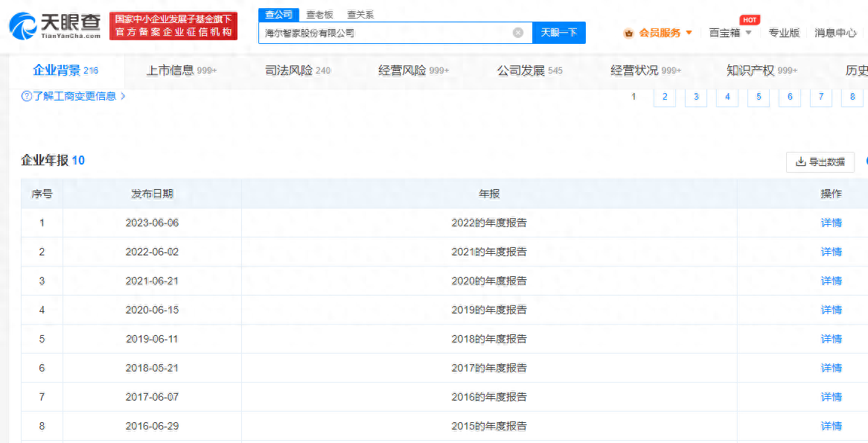Open 了解工商变更信息 link
Viewport: 868px width, 443px height.
click(74, 96)
